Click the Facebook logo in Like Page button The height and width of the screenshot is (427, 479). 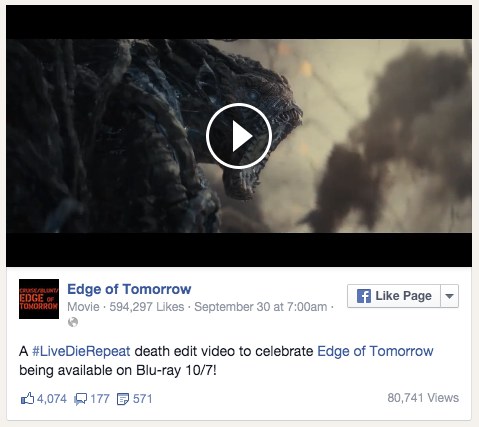click(x=364, y=296)
